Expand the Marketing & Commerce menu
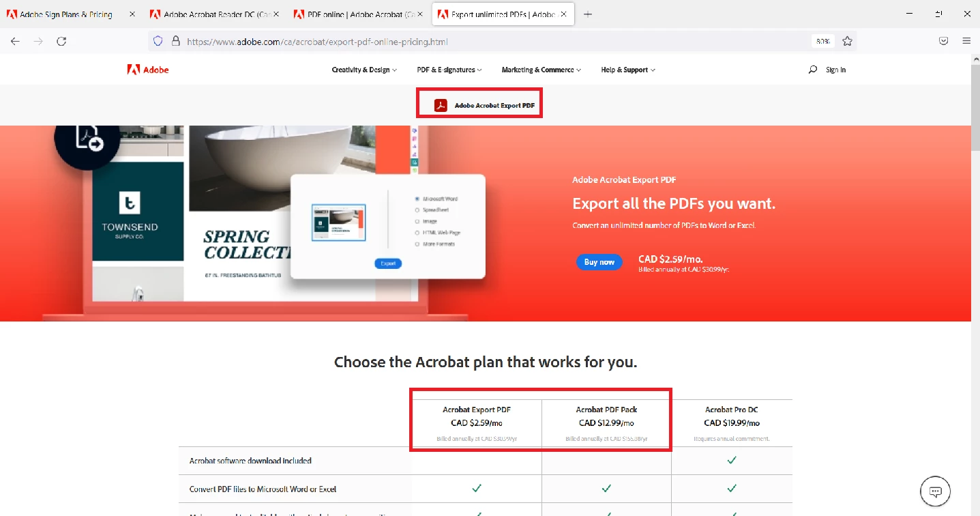 click(x=541, y=70)
